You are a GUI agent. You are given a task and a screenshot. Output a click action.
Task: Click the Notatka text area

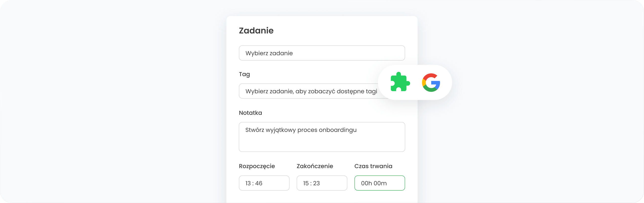(x=322, y=137)
